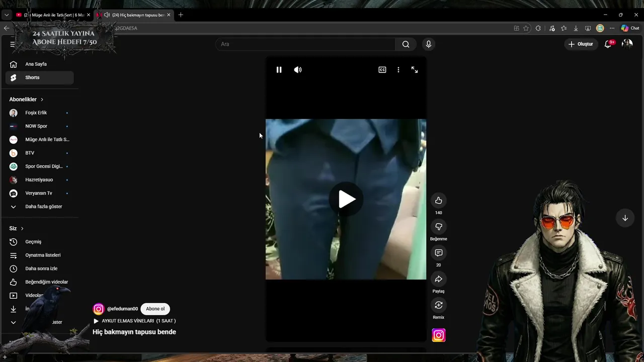This screenshot has height=362, width=644.
Task: Close the Müge Anlı browser tab
Action: click(89, 15)
